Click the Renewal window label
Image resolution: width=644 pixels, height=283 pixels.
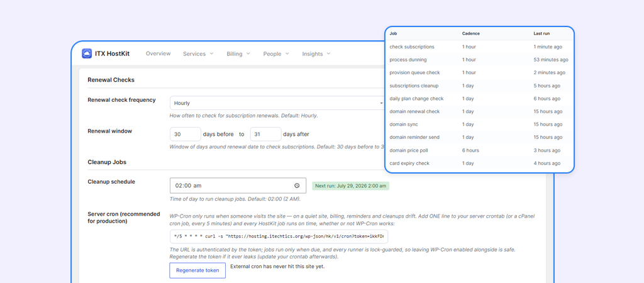coord(109,131)
